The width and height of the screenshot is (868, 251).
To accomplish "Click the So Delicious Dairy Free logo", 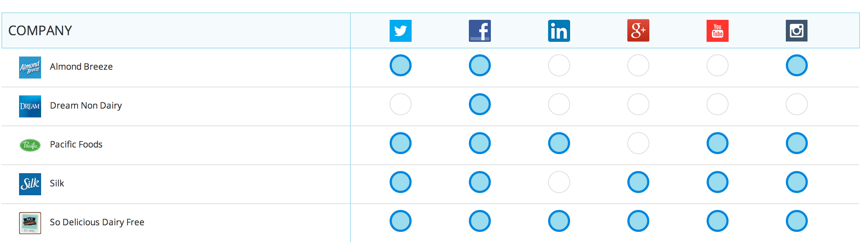I will pyautogui.click(x=30, y=223).
